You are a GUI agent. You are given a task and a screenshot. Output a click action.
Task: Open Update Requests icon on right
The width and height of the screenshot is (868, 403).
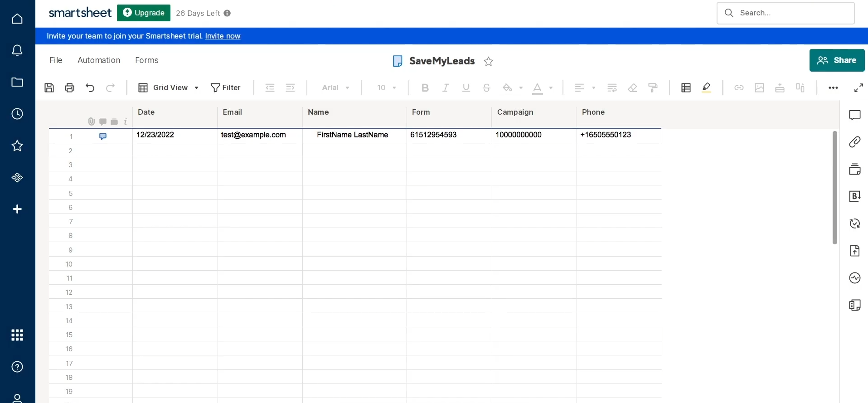point(854,223)
